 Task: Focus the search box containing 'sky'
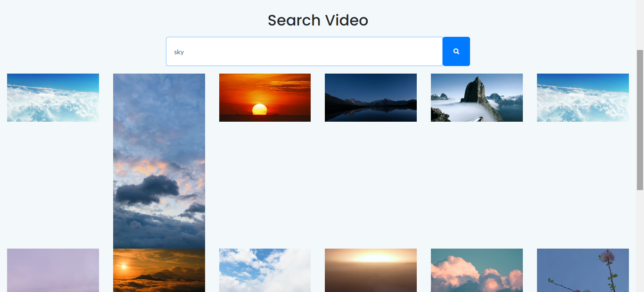pos(305,51)
